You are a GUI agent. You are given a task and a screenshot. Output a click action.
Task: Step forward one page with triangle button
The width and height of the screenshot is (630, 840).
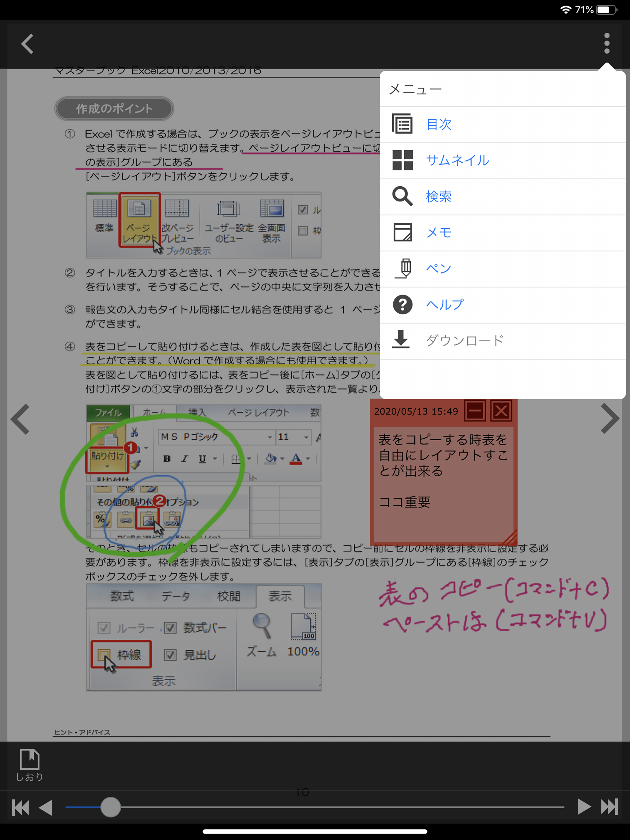tap(584, 806)
